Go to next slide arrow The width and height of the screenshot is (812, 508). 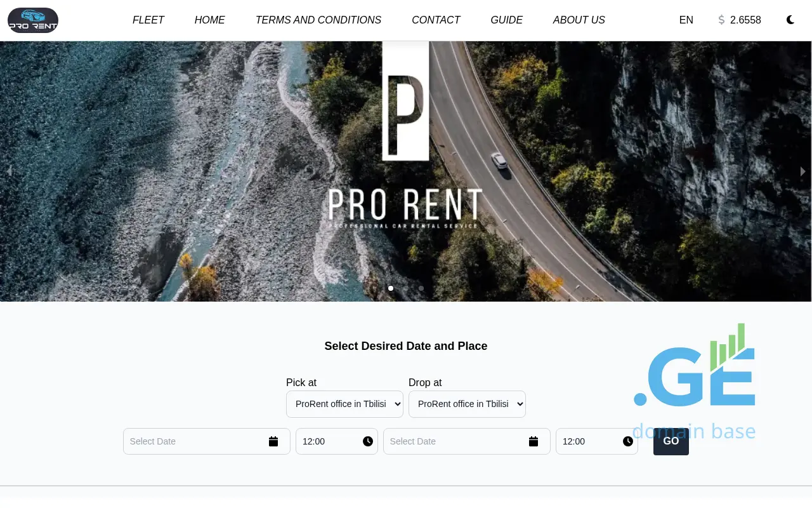(x=803, y=171)
